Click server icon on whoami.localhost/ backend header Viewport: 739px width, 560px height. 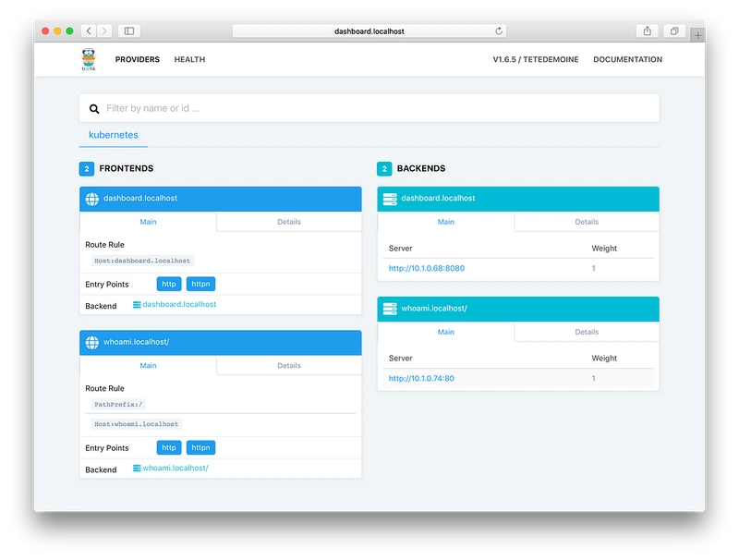click(x=390, y=310)
